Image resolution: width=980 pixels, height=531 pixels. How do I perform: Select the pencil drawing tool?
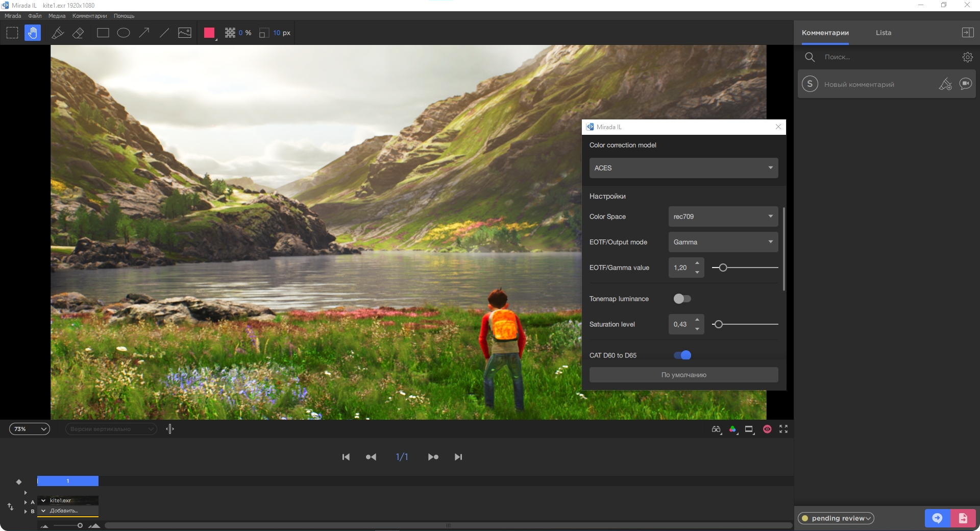pos(58,33)
